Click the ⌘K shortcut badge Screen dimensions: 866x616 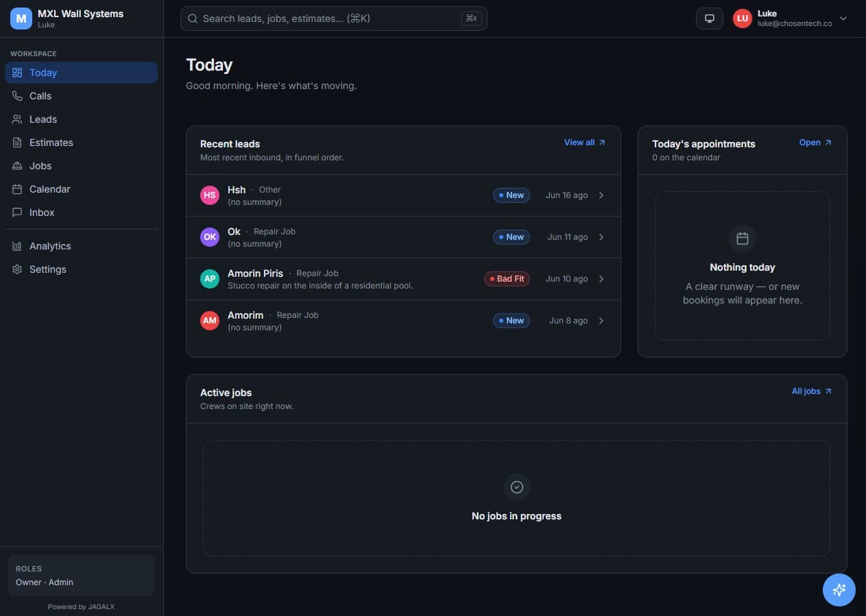coord(472,19)
